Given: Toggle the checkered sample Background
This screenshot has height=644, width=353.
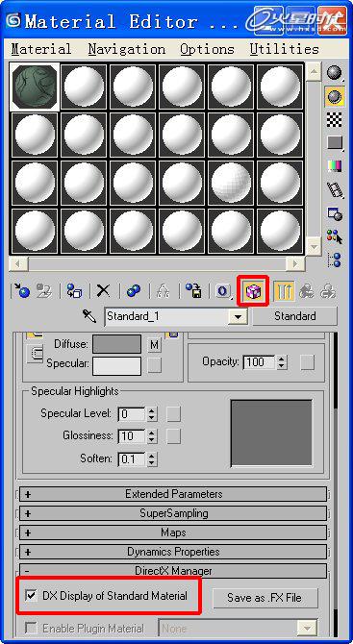Looking at the screenshot, I should click(x=335, y=120).
